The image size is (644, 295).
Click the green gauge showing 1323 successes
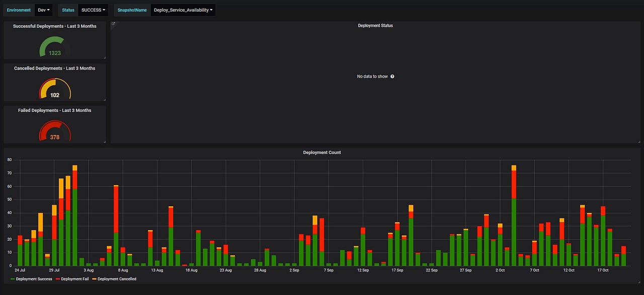[x=54, y=52]
